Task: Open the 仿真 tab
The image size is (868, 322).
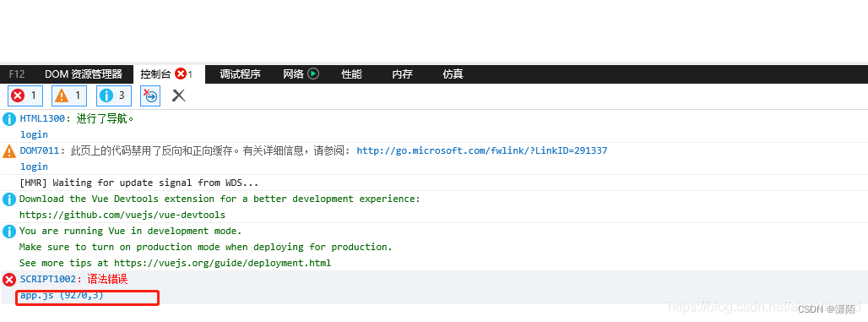Action: click(x=453, y=74)
